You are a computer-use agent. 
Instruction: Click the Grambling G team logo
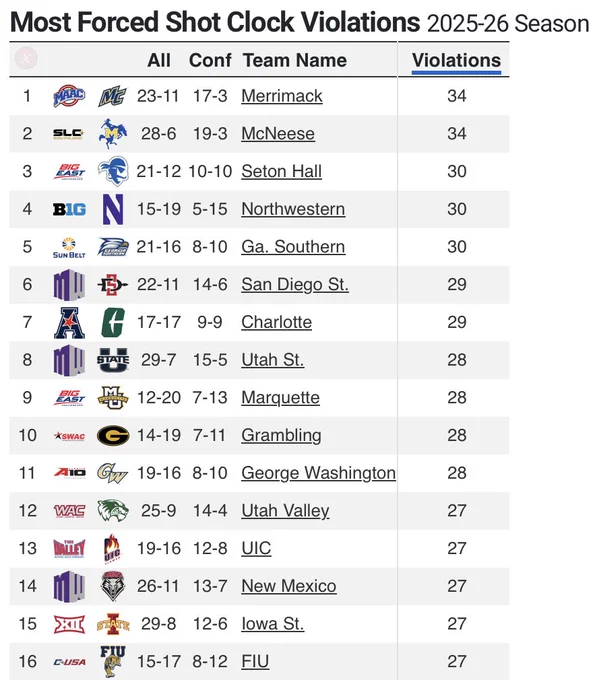pos(113,435)
